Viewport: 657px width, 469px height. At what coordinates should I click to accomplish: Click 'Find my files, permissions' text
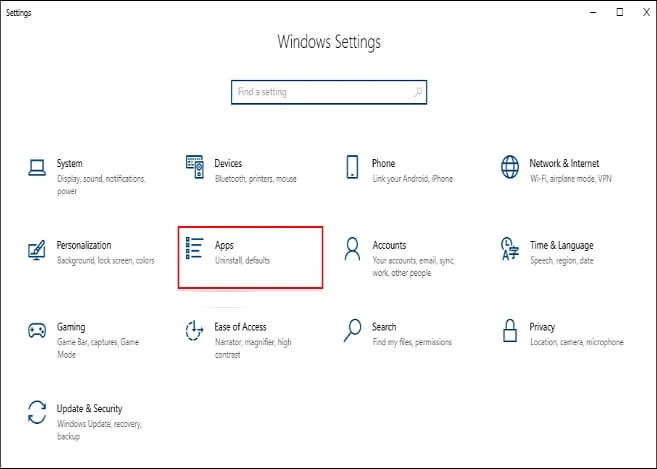412,342
